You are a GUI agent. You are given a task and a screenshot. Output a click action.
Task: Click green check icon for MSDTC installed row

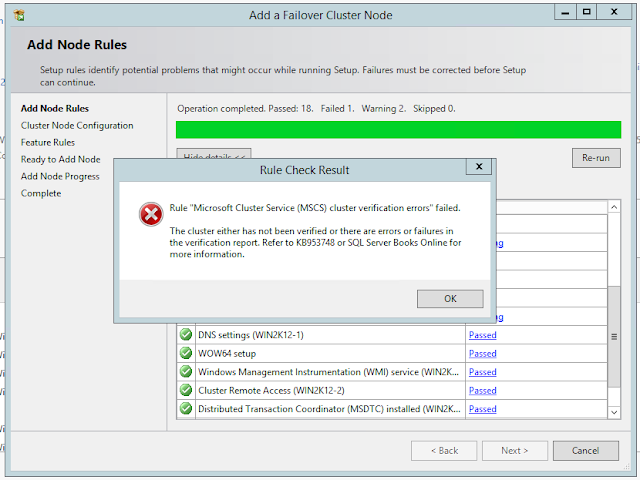[x=186, y=409]
